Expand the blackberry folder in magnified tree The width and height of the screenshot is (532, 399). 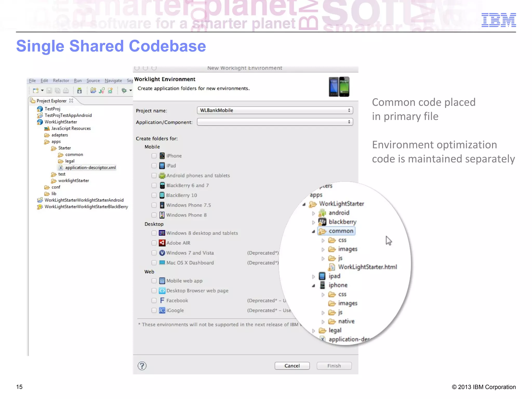tap(313, 222)
